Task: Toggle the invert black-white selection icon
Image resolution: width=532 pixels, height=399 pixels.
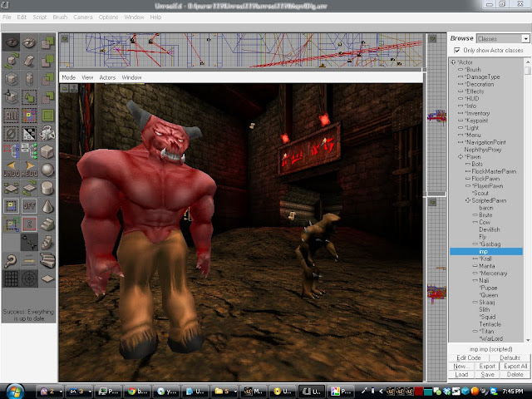Action: pos(29,134)
